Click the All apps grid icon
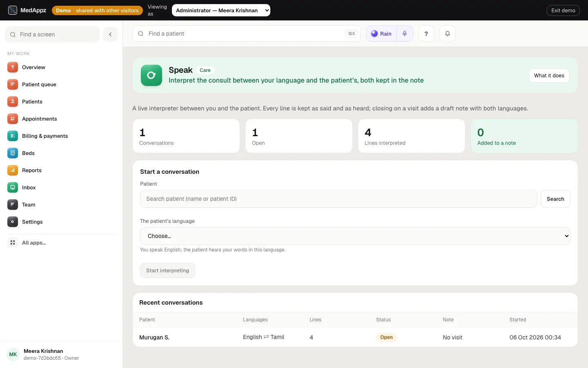The width and height of the screenshot is (588, 368). 13,242
